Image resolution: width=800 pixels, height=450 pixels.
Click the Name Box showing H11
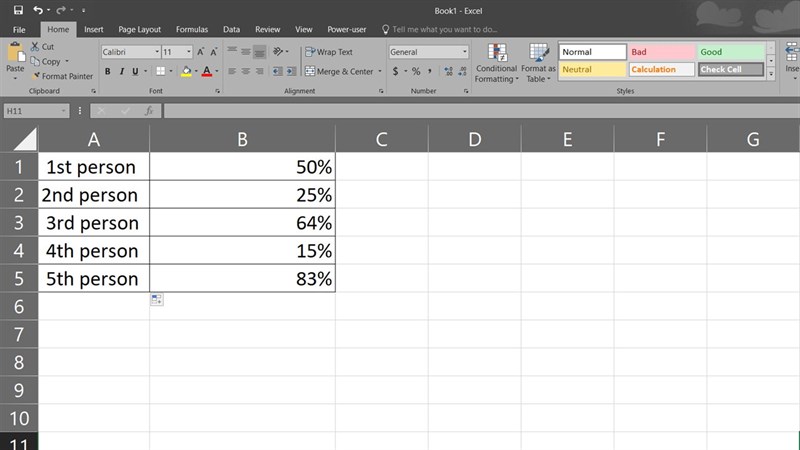click(36, 111)
